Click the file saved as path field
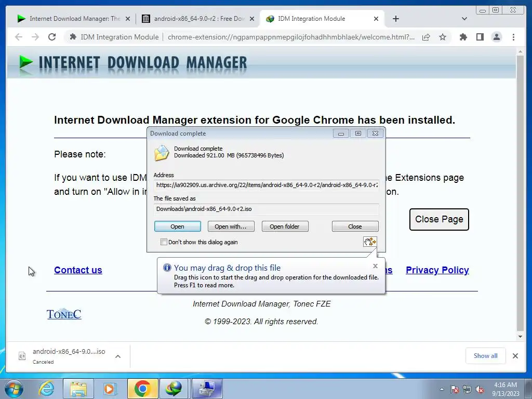 267,209
